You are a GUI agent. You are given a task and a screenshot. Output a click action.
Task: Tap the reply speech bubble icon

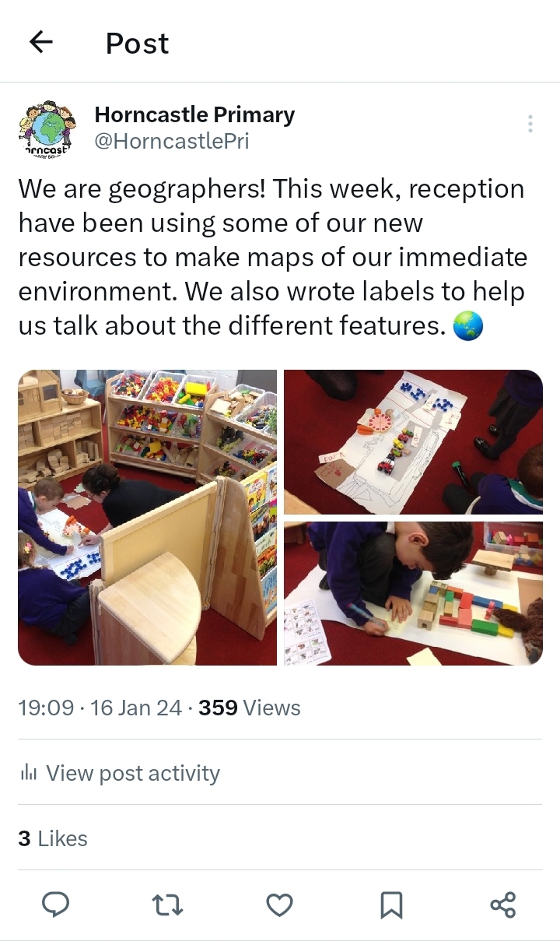(x=55, y=905)
